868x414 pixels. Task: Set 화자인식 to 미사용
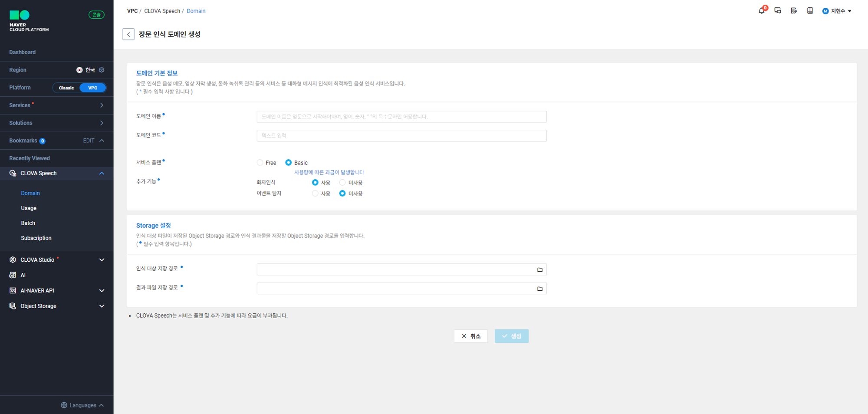342,183
